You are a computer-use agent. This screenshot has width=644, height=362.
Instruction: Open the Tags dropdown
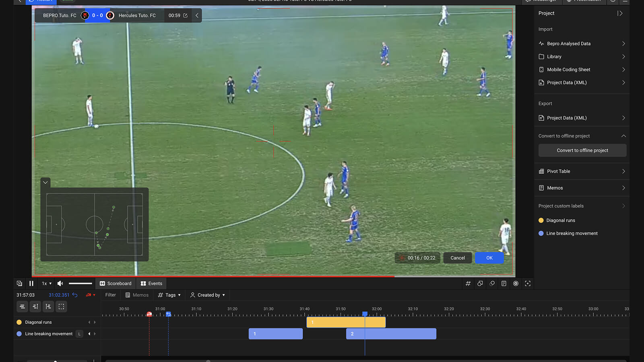coord(169,295)
